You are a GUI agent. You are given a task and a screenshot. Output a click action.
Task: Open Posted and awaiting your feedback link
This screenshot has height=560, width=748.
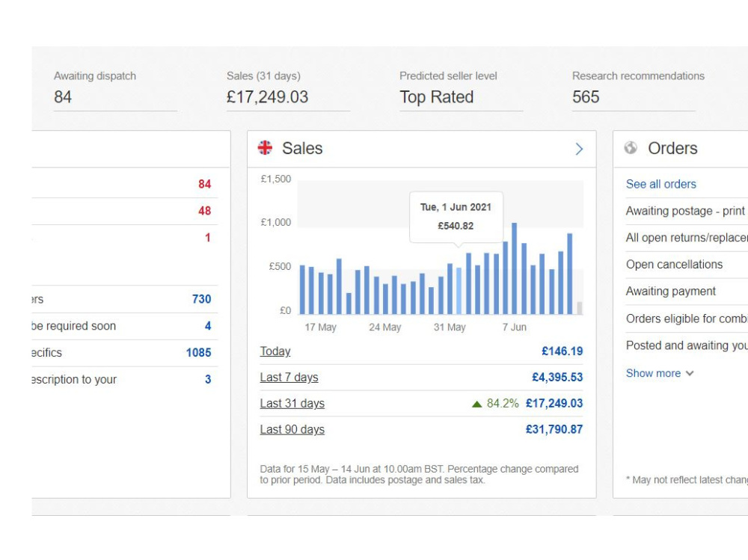point(687,345)
